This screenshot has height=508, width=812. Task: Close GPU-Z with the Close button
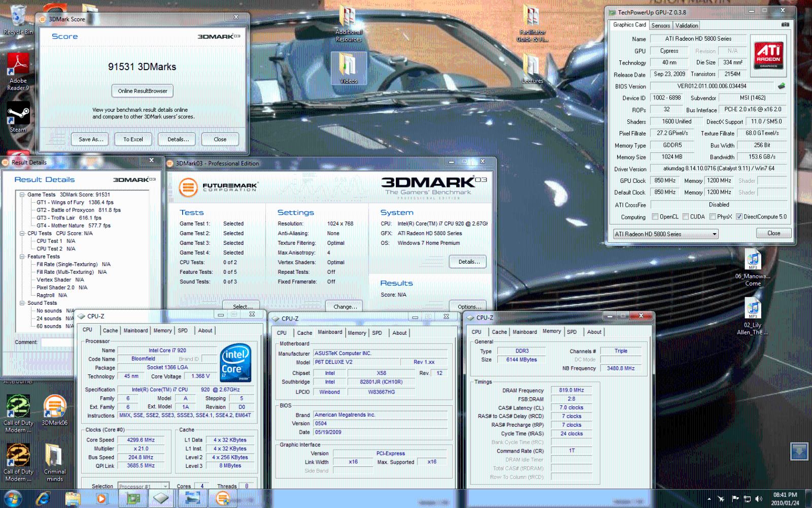tap(773, 233)
